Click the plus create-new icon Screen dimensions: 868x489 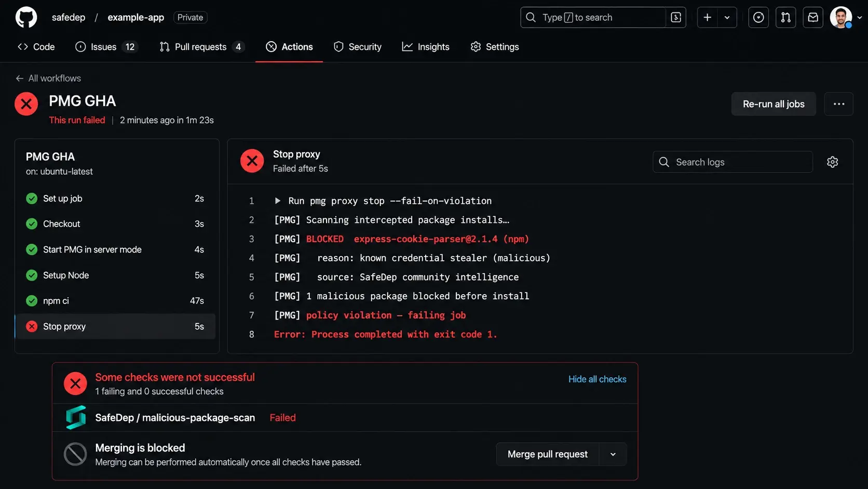click(x=707, y=17)
